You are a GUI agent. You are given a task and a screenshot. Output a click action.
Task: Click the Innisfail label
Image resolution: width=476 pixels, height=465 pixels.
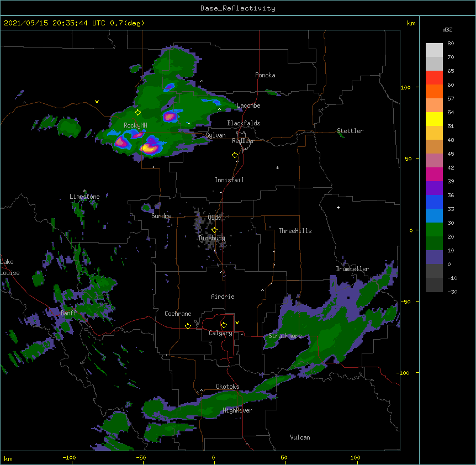click(229, 180)
